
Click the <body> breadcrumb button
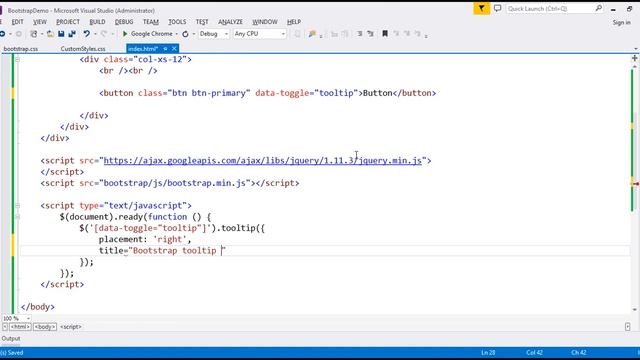[45, 327]
